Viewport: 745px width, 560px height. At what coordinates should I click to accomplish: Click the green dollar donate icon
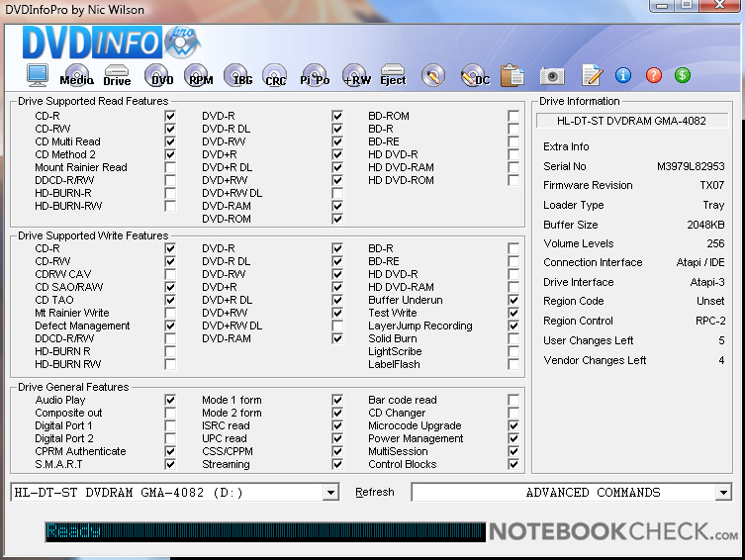tap(683, 75)
